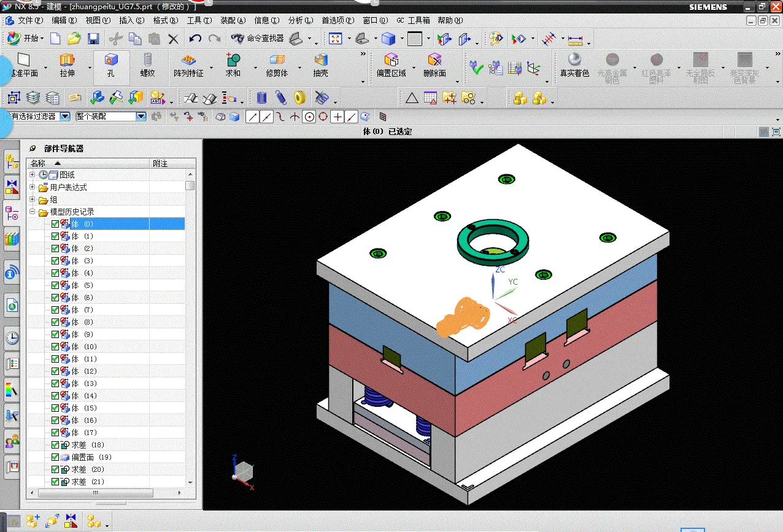Click the New file icon
This screenshot has width=783, height=532.
(55, 39)
